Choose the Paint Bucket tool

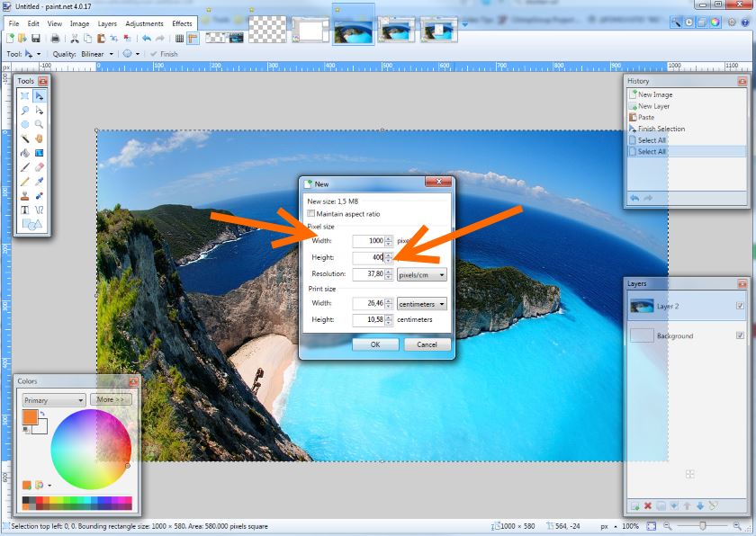tap(25, 153)
